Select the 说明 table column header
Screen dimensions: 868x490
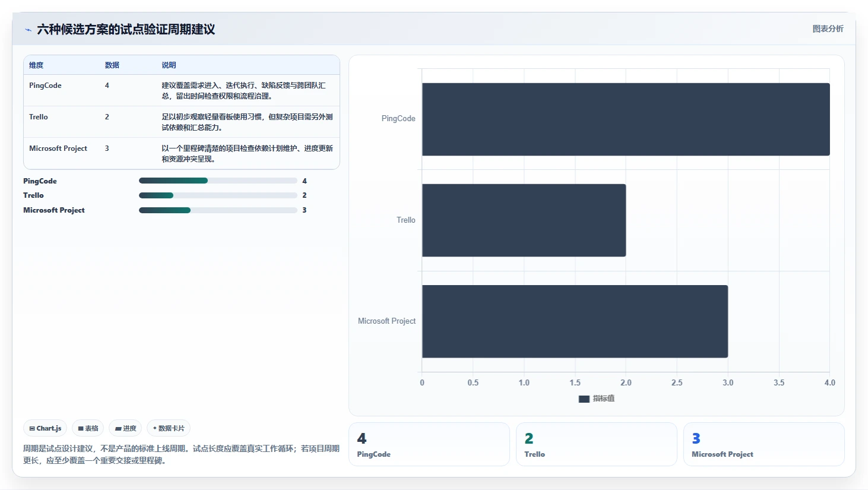click(x=169, y=65)
